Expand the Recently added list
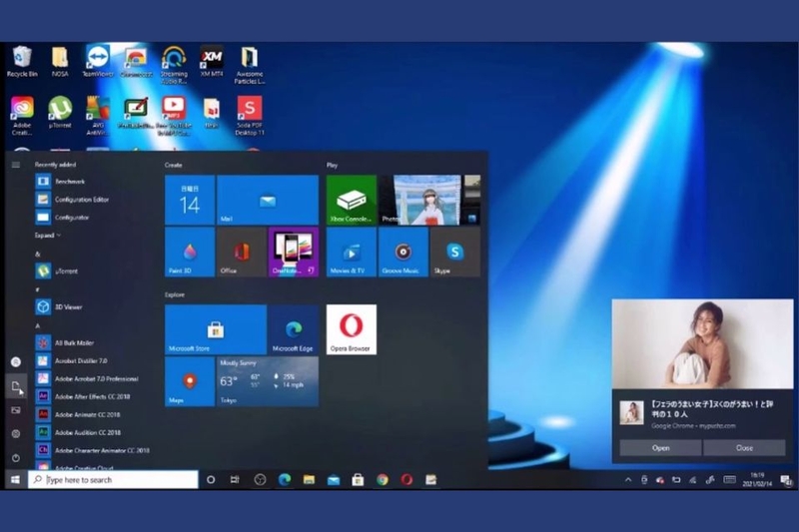 click(x=47, y=236)
